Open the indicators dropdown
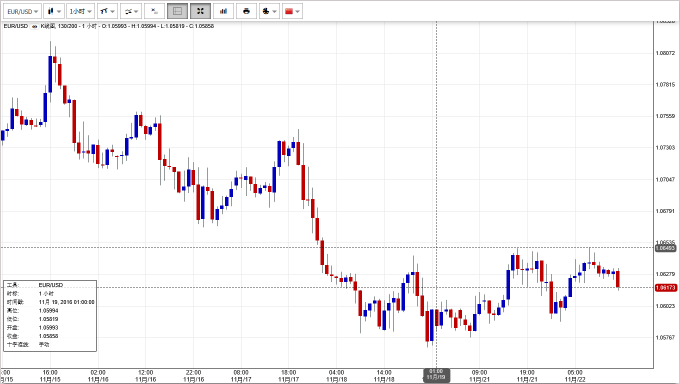Image resolution: width=680 pixels, height=384 pixels. click(x=131, y=11)
